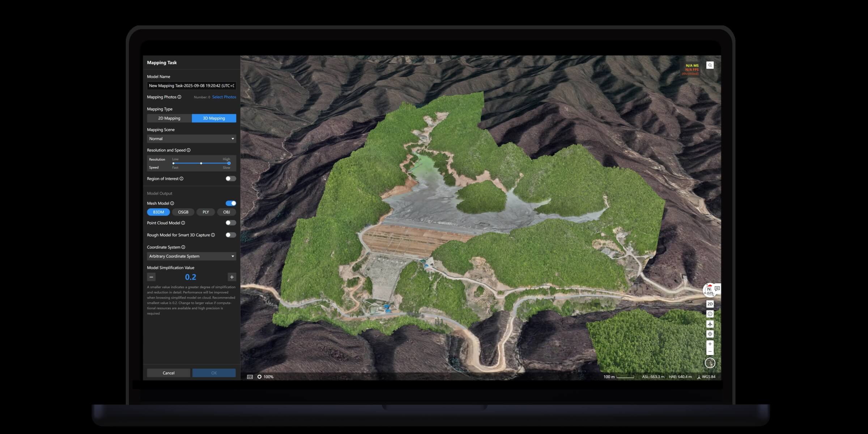Open the satellite map layer thumbnail
The width and height of the screenshot is (868, 434).
[710, 363]
